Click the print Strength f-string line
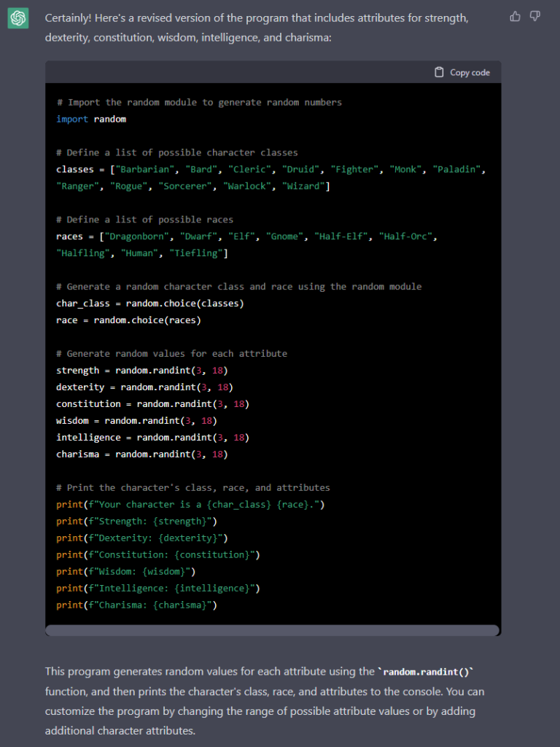This screenshot has width=560, height=747. pyautogui.click(x=136, y=521)
